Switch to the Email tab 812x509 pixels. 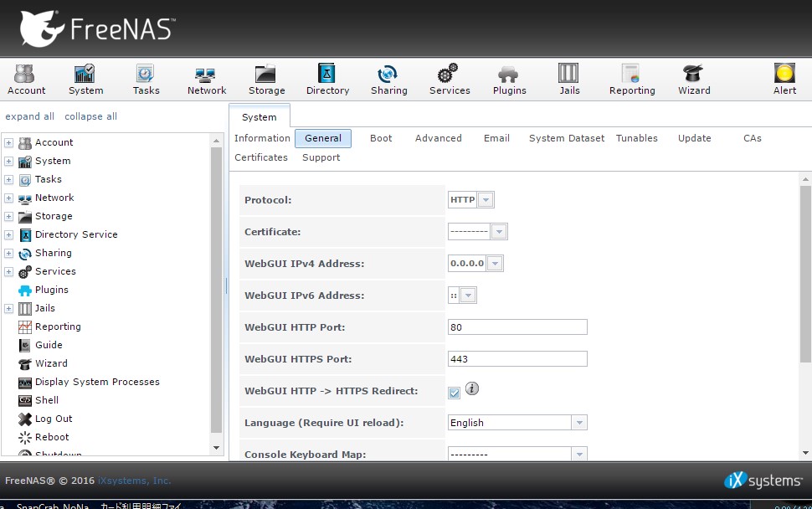(496, 138)
